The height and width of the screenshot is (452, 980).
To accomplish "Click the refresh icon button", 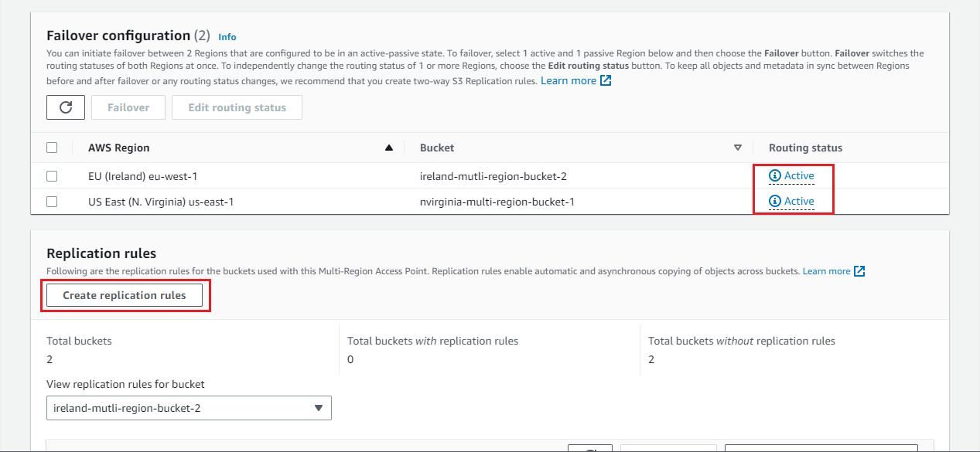I will pos(66,107).
